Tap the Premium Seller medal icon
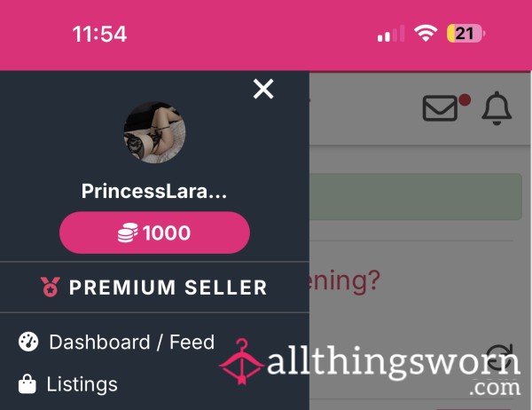The width and height of the screenshot is (532, 410). coord(51,287)
